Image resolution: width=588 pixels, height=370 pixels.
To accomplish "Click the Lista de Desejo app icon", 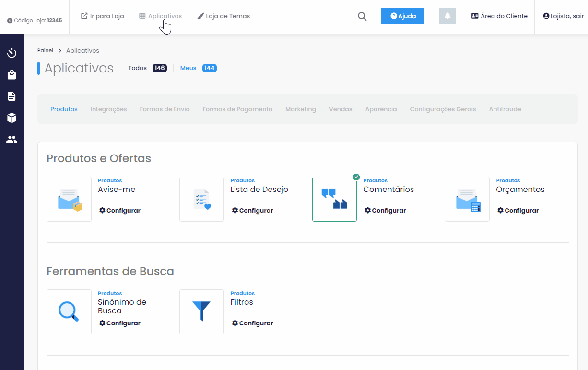I will coord(201,199).
